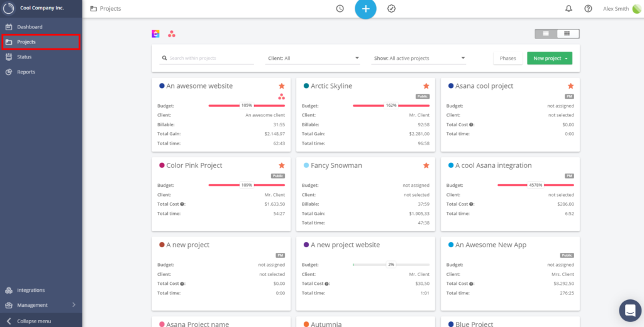Click the 105% budget bar of An awesome website

pyautogui.click(x=247, y=106)
